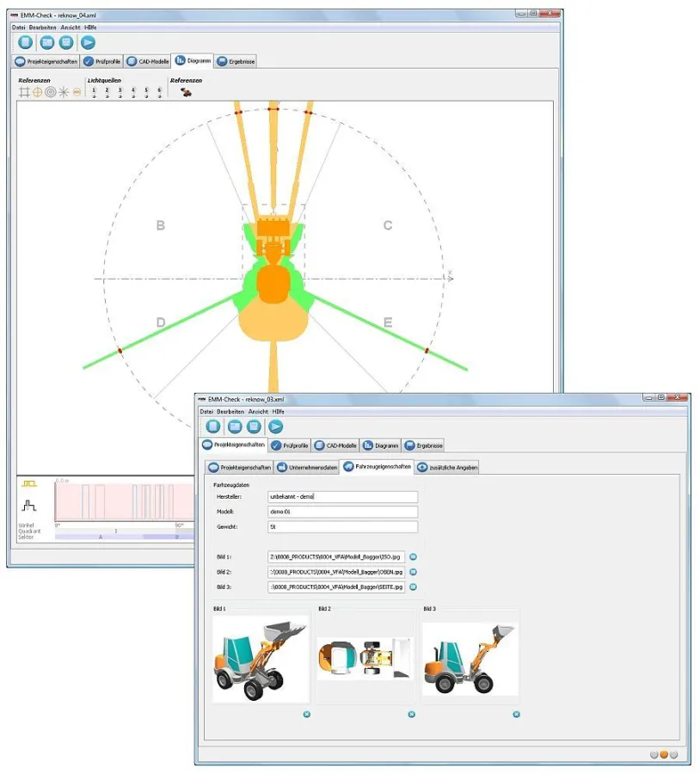Toggle light source 6 under Lichtquellen

(159, 92)
